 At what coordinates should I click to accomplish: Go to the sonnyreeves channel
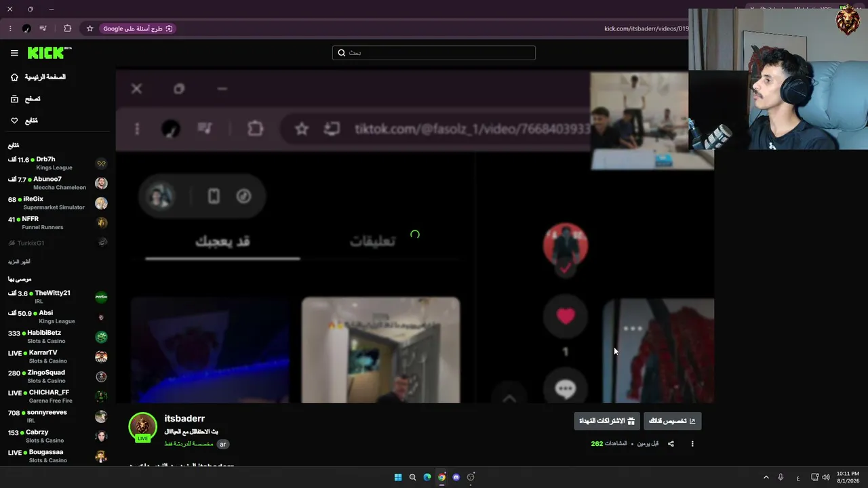[58, 416]
